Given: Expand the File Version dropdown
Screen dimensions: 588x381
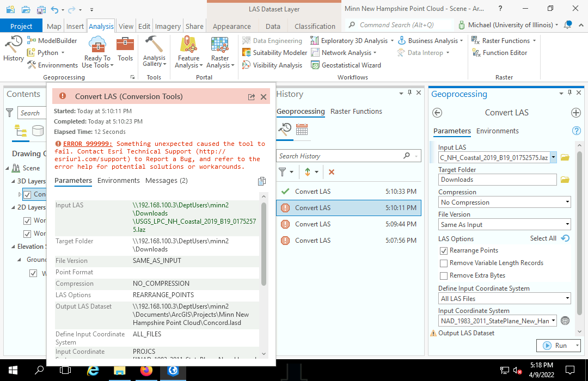Looking at the screenshot, I should click(x=504, y=225).
